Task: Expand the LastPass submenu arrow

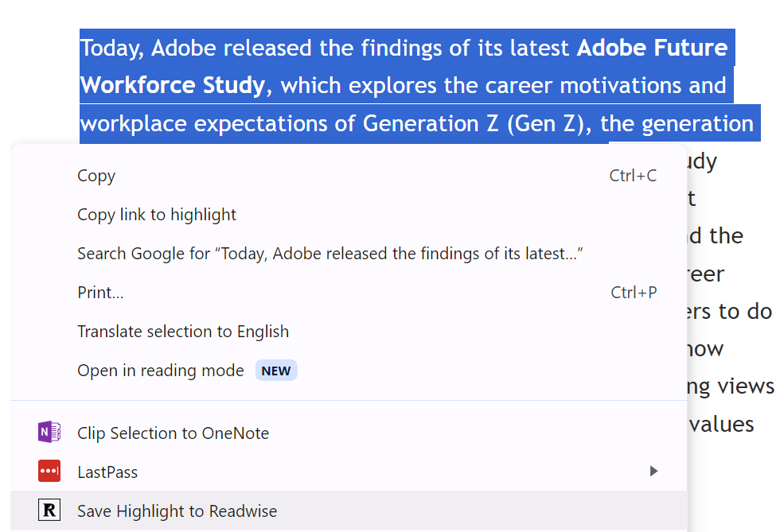Action: pyautogui.click(x=653, y=472)
